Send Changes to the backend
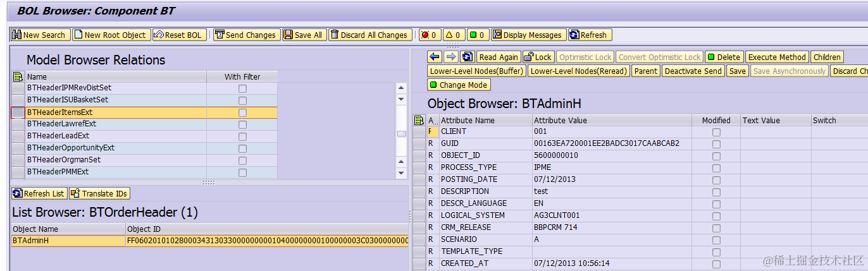 [245, 35]
